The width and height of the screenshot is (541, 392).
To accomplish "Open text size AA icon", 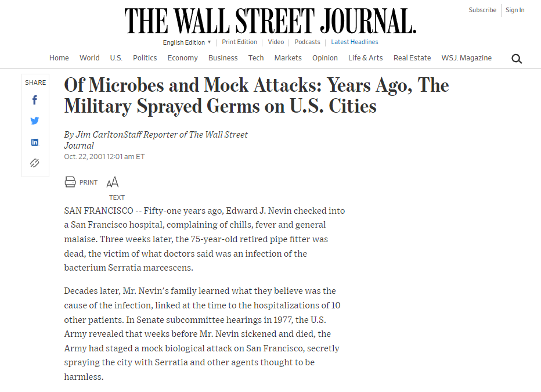I will [113, 182].
